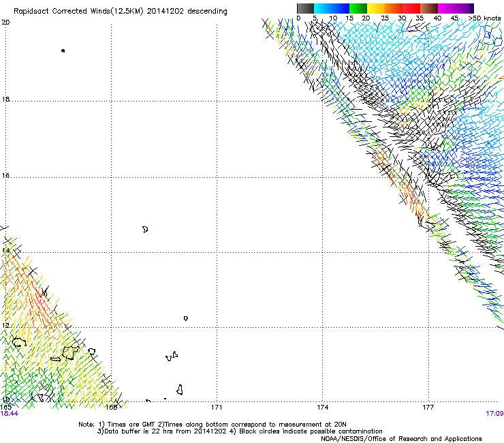
Task: Click the yellow 20-25 knots legend segment
Action: pyautogui.click(x=376, y=8)
